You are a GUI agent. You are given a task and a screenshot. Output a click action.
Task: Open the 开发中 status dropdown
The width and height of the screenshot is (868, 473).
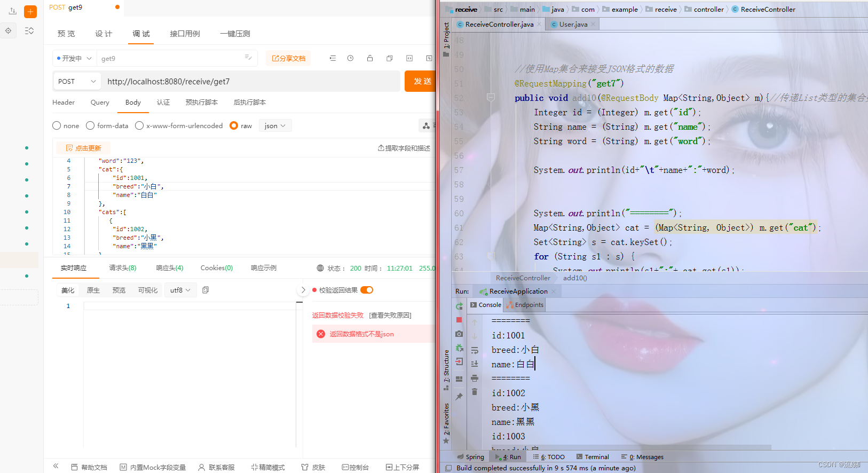point(75,58)
